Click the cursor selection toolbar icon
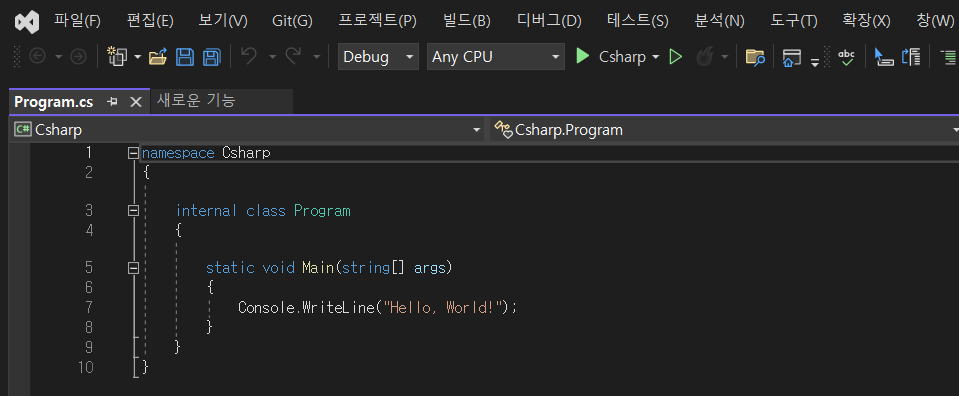Image resolution: width=959 pixels, height=396 pixels. pyautogui.click(x=884, y=58)
